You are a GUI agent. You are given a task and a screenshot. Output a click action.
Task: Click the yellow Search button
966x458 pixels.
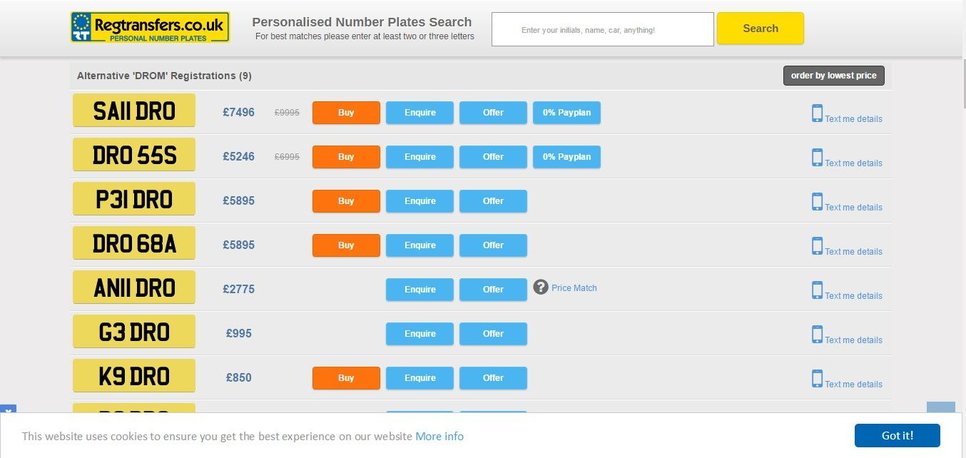click(760, 28)
